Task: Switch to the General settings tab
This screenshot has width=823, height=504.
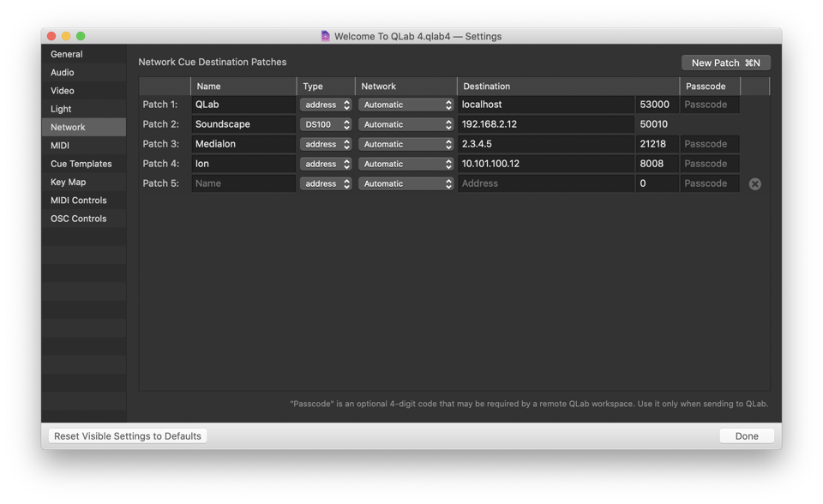Action: 67,54
